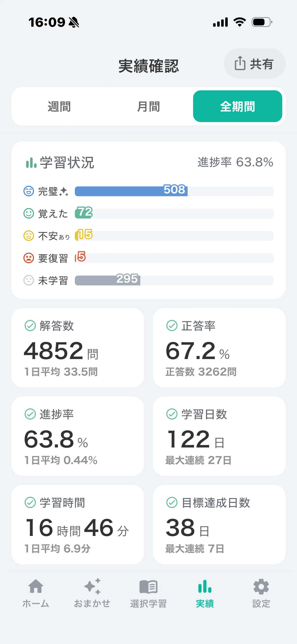Tap the 要復習 red sad face icon
Screen dimensions: 297x644
29,258
